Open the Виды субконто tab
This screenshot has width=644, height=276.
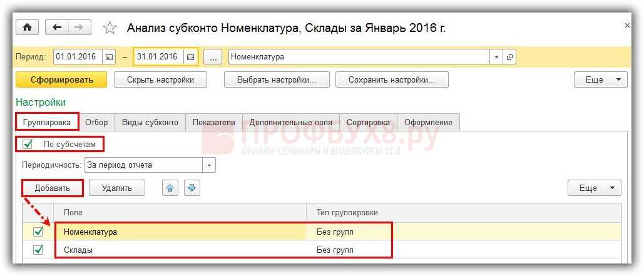point(150,123)
